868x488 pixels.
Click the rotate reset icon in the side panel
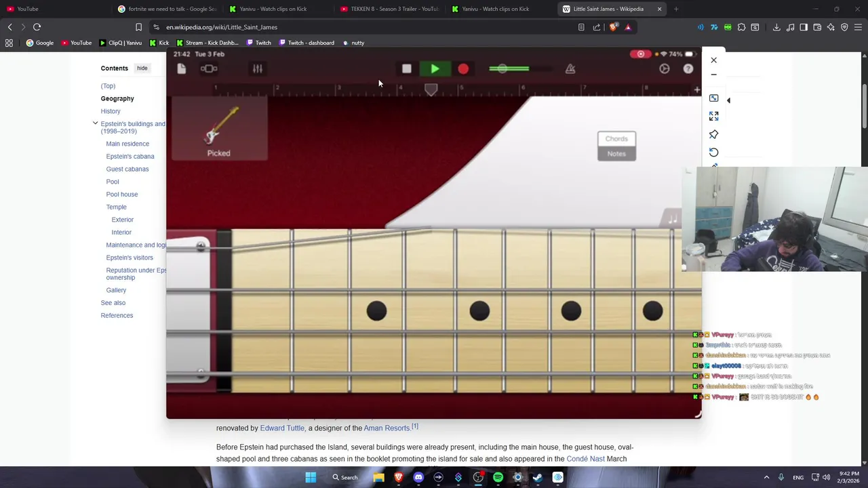pyautogui.click(x=713, y=152)
